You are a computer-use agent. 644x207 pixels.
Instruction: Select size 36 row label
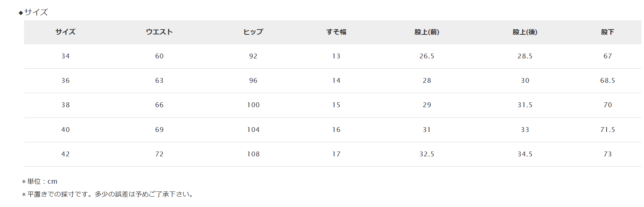(65, 81)
